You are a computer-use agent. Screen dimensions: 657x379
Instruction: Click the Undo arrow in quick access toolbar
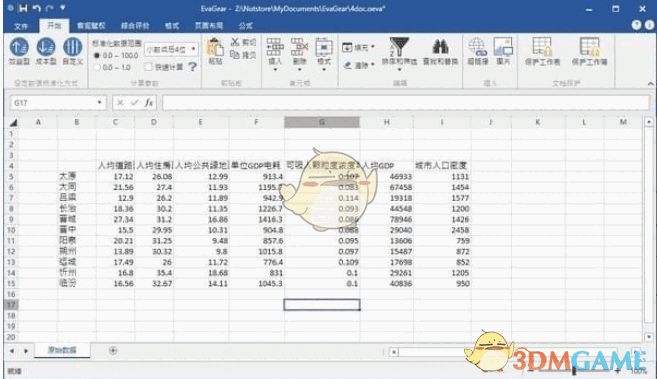click(37, 8)
